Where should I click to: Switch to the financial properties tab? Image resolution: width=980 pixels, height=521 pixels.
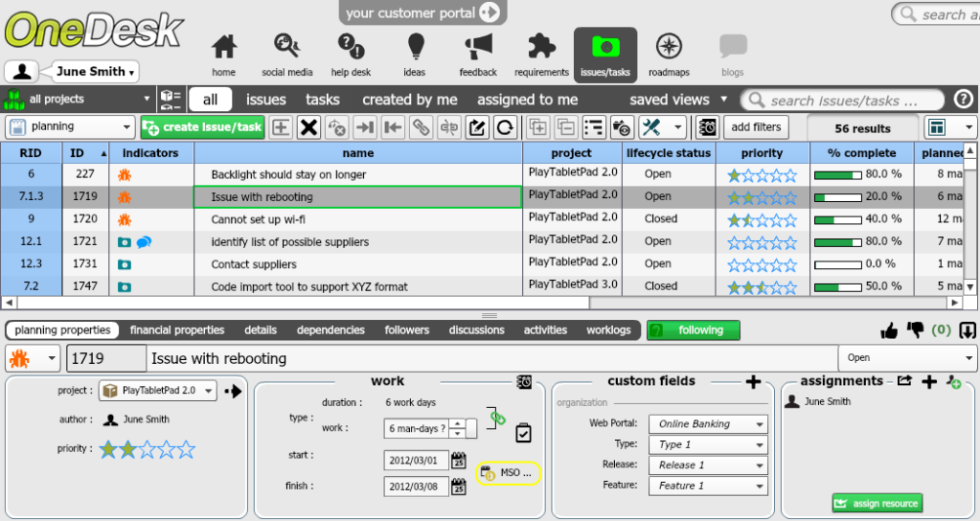click(177, 330)
